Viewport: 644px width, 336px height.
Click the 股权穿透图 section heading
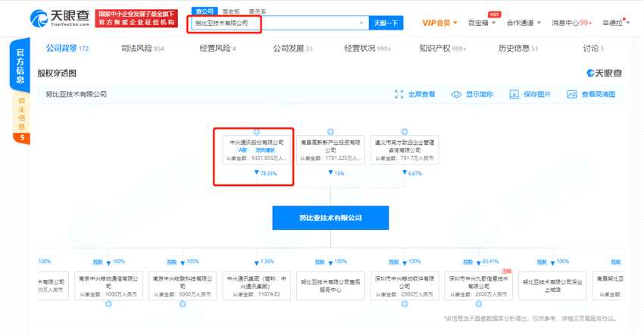tap(57, 74)
